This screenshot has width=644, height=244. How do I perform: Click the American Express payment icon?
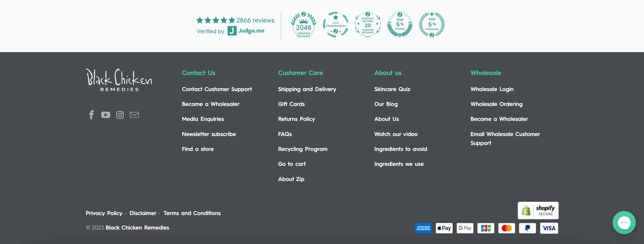pyautogui.click(x=423, y=228)
